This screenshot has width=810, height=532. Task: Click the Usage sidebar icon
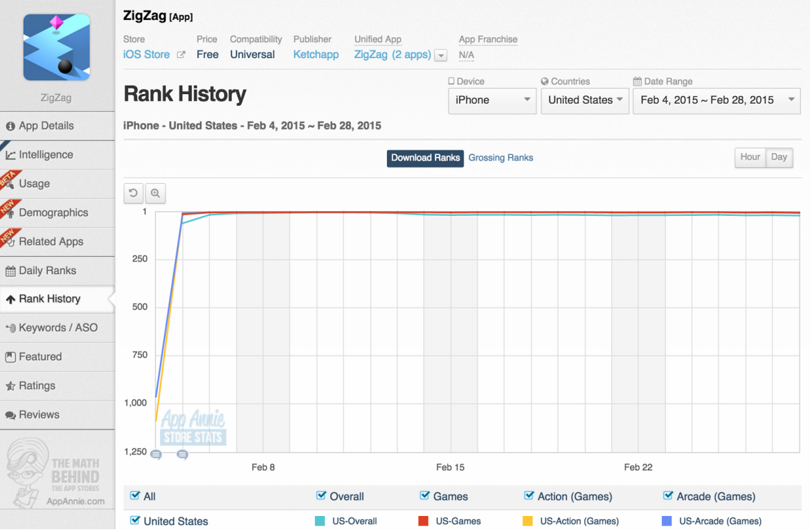[x=10, y=184]
